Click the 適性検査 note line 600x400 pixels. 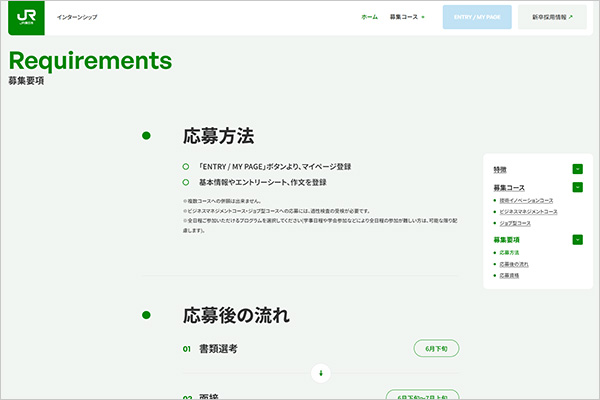tap(276, 211)
